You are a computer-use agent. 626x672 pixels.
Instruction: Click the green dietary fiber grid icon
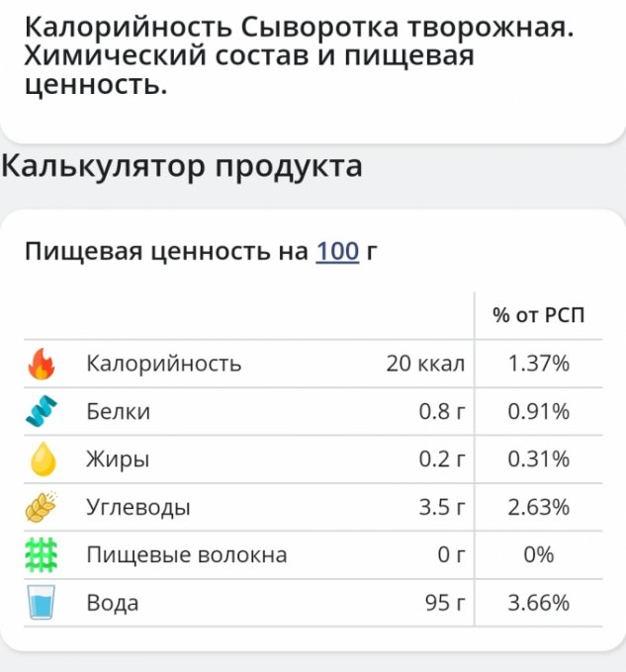pos(42,554)
